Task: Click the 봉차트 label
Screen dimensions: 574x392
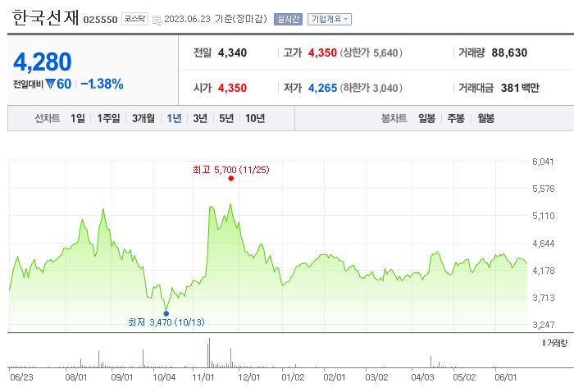Action: coord(394,118)
